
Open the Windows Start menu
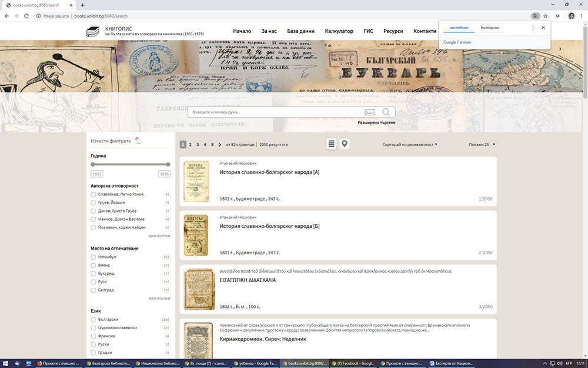pos(5,363)
